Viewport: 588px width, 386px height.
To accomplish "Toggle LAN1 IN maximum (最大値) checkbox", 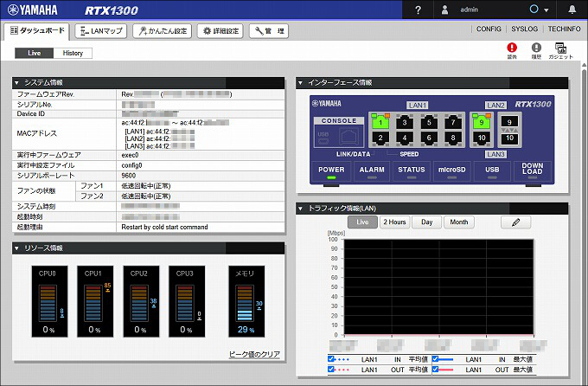I will [437, 358].
